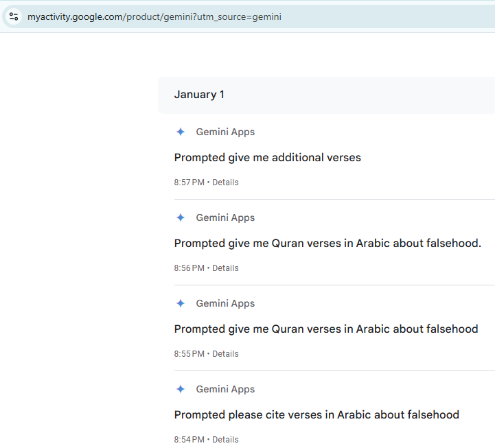Screen dimensions: 495x448
Task: Open 'Prompted give me additional verses' entry
Action: (x=267, y=158)
